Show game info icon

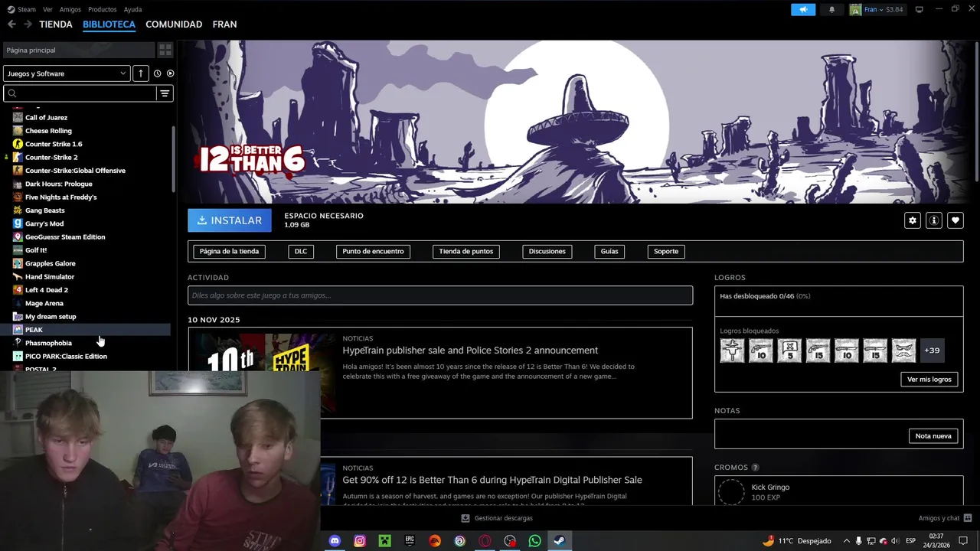click(933, 220)
